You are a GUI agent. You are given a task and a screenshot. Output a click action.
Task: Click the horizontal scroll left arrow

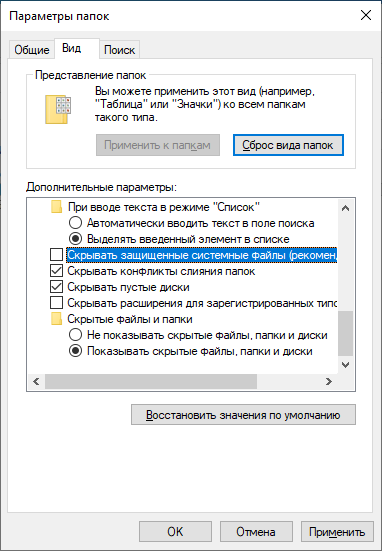point(36,381)
